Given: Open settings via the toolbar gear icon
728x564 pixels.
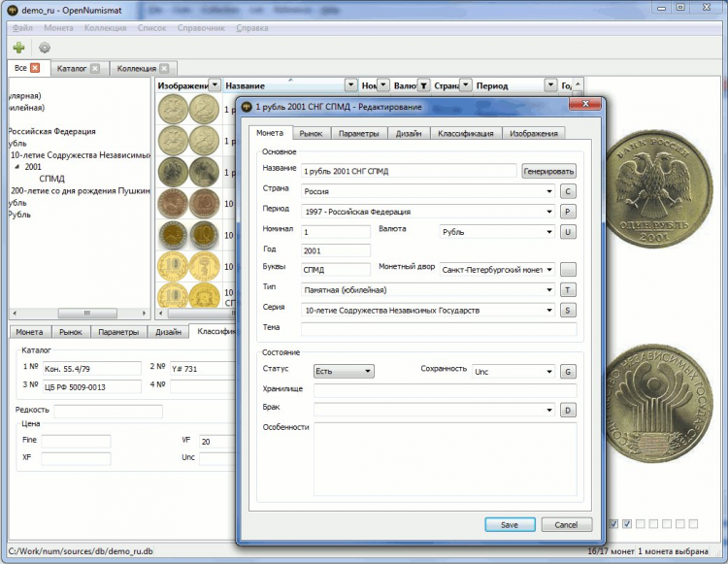Looking at the screenshot, I should click(44, 47).
